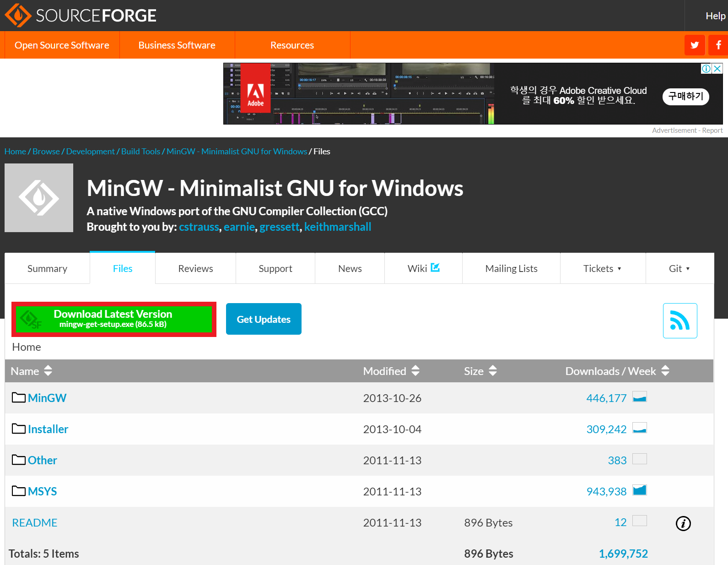Click the total 1,699,752 downloads

pos(623,554)
